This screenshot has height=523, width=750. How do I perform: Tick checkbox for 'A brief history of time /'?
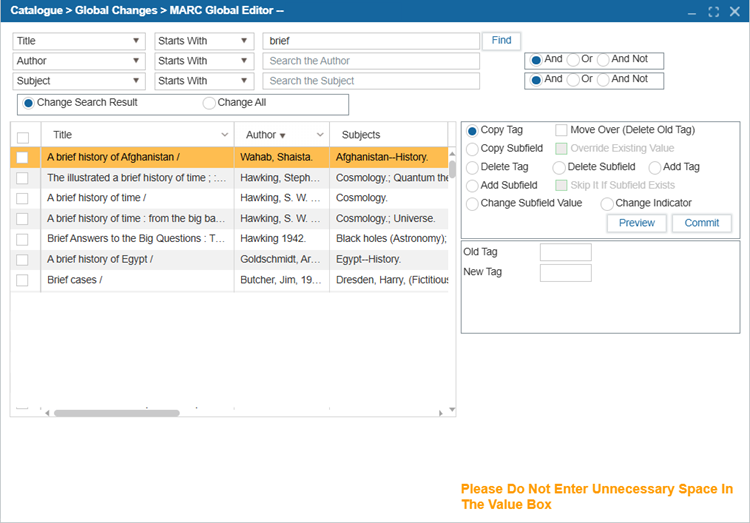point(22,198)
